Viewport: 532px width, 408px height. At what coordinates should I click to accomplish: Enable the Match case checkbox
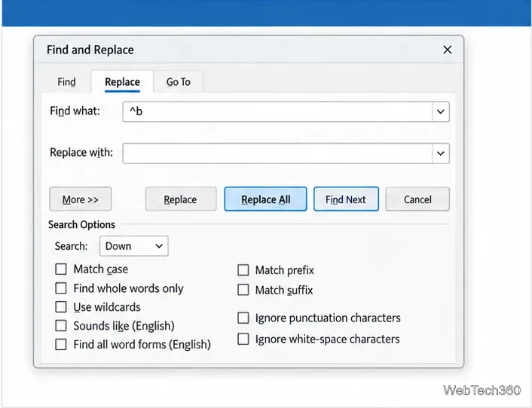coord(61,269)
